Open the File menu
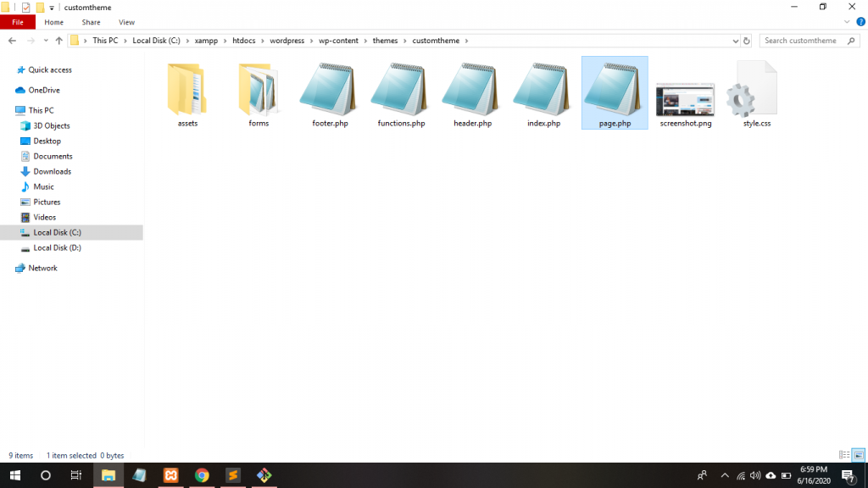The image size is (868, 488). pyautogui.click(x=18, y=22)
